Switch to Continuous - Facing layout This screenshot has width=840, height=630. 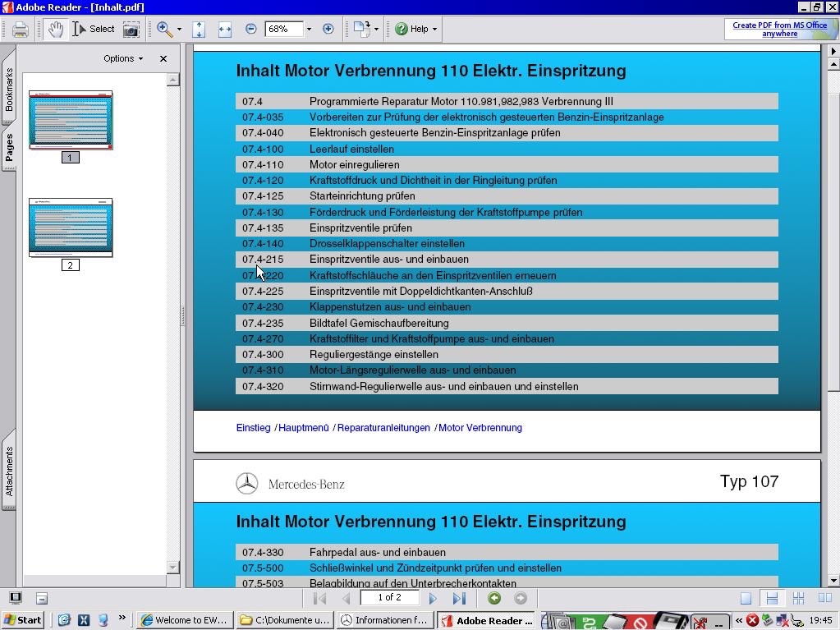coord(798,598)
